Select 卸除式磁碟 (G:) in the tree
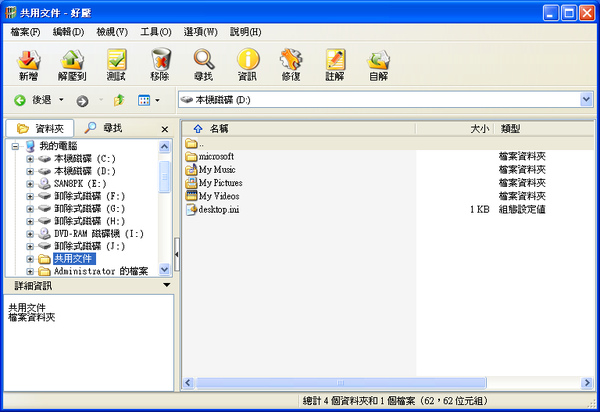 pyautogui.click(x=90, y=209)
